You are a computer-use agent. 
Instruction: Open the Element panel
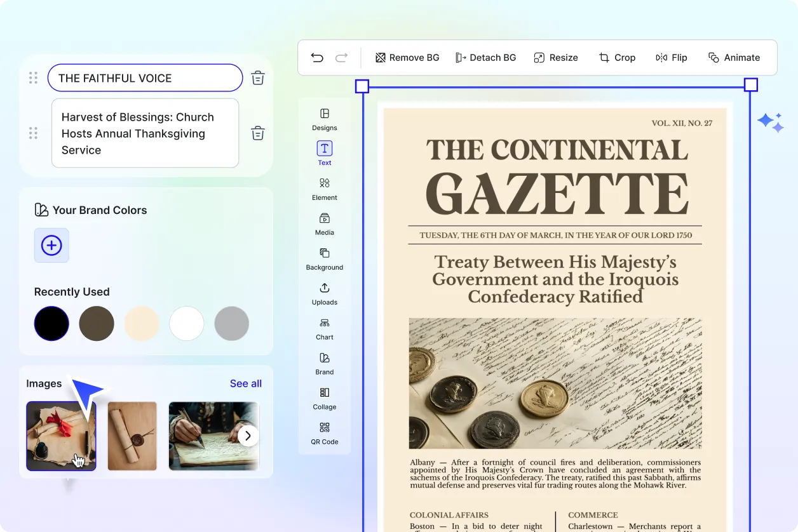(325, 189)
